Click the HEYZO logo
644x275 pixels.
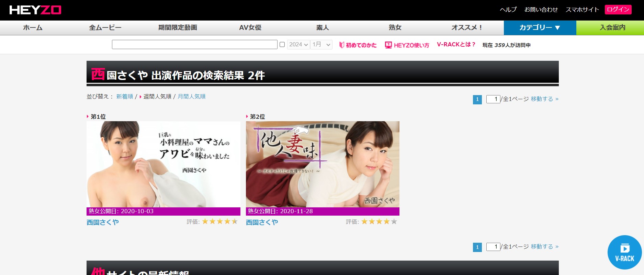[x=35, y=10]
